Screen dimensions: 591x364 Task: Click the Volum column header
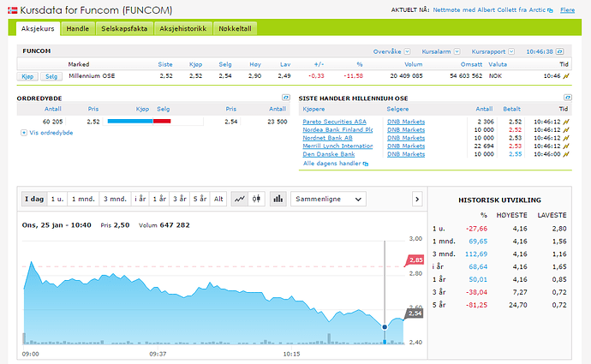click(x=414, y=64)
